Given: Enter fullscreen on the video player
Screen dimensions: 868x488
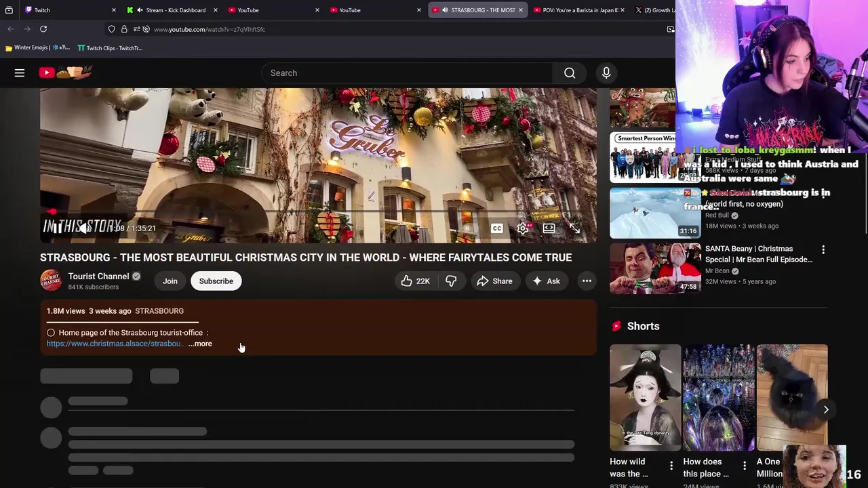Looking at the screenshot, I should point(574,228).
